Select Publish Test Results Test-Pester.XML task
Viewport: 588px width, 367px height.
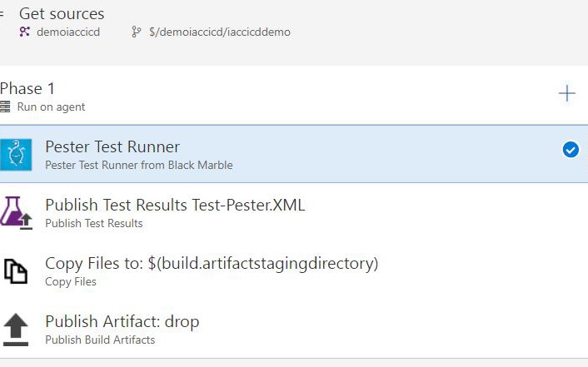click(175, 205)
